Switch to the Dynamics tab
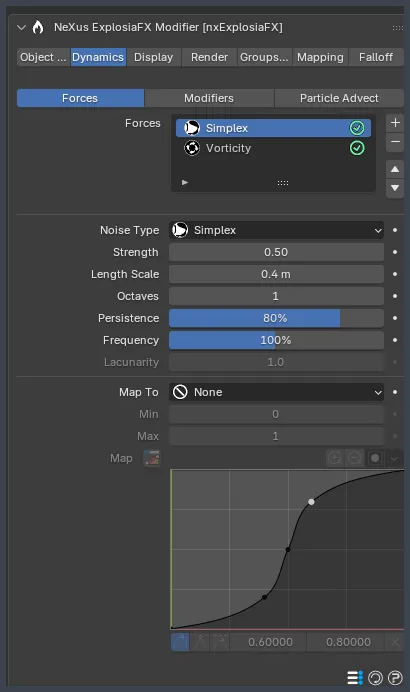Viewport: 410px width, 692px height. coord(98,57)
